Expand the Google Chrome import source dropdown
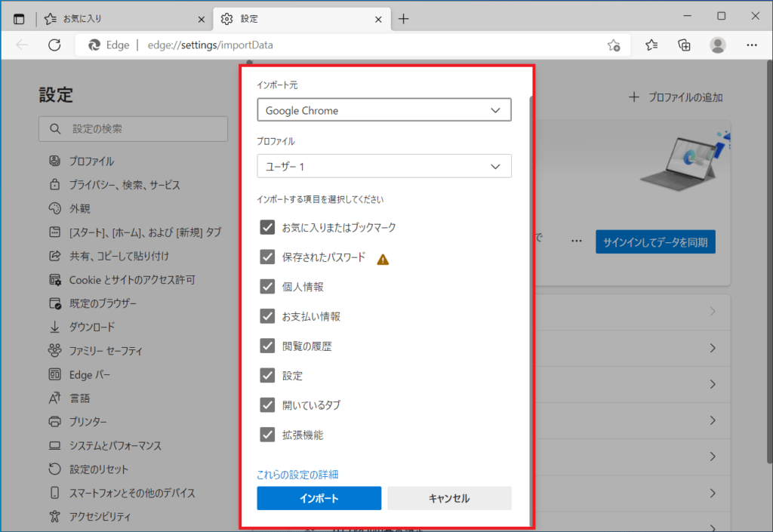773x532 pixels. coord(383,110)
